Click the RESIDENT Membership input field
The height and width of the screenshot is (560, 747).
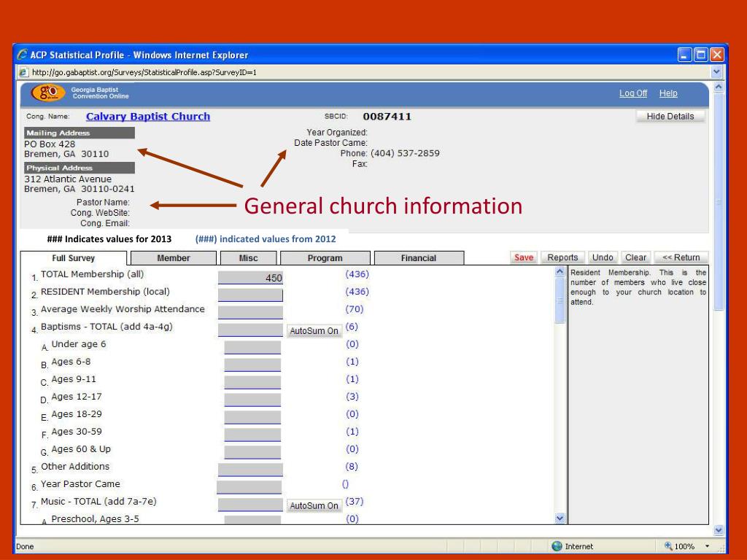(x=249, y=295)
